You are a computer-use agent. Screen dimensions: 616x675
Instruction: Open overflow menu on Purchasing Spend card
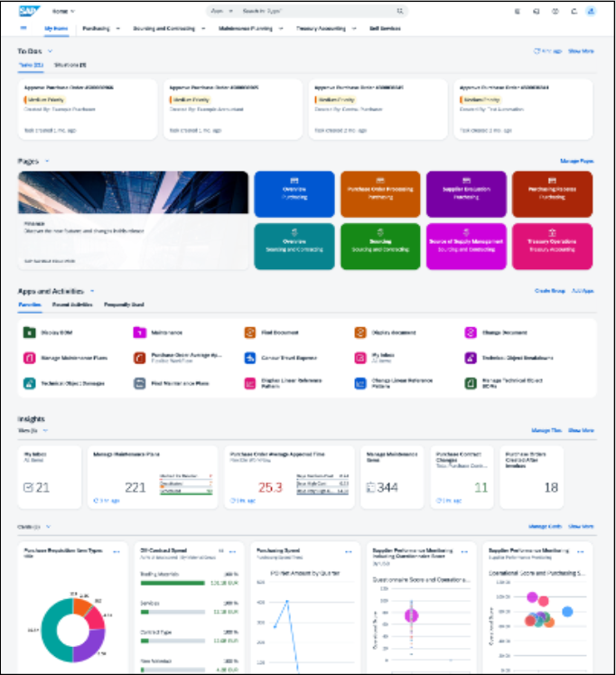pos(349,551)
